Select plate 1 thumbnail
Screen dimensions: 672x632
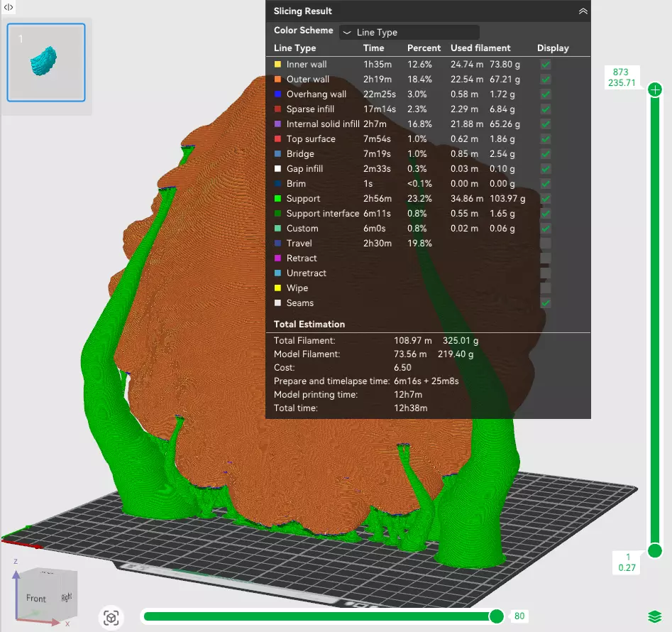[x=46, y=62]
